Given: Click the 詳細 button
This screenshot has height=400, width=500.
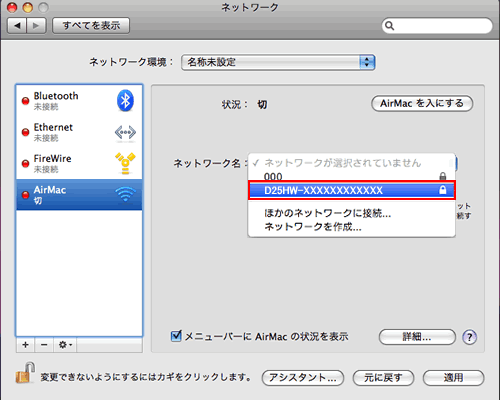Looking at the screenshot, I should click(x=417, y=337).
